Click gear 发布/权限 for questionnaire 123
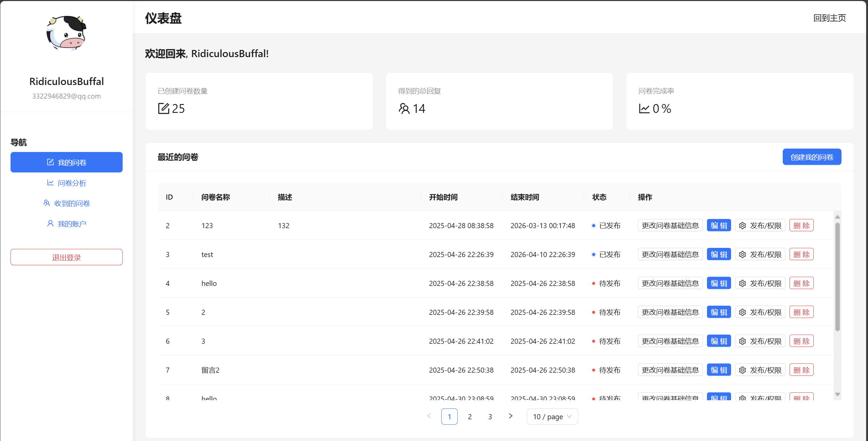Screen dimensions: 868x441 [760, 225]
